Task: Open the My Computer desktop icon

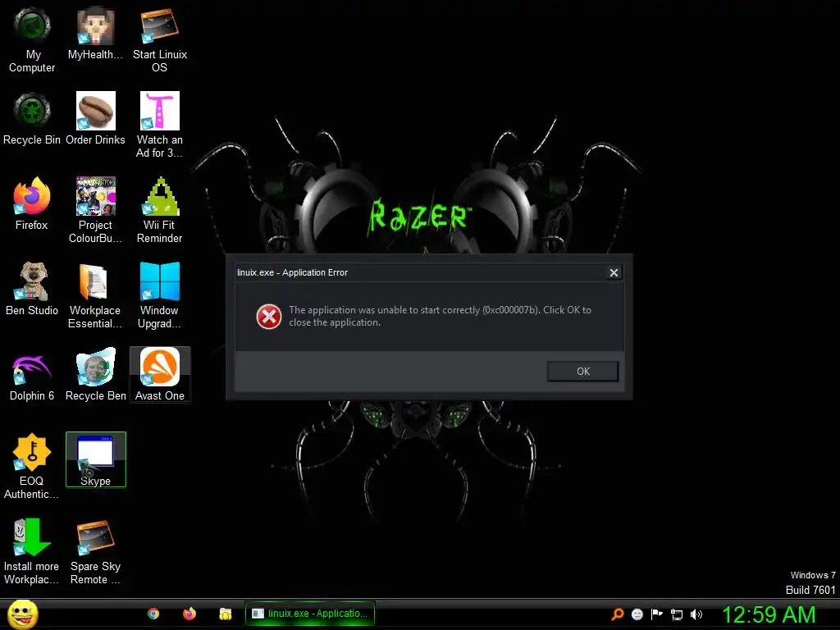Action: 32,40
